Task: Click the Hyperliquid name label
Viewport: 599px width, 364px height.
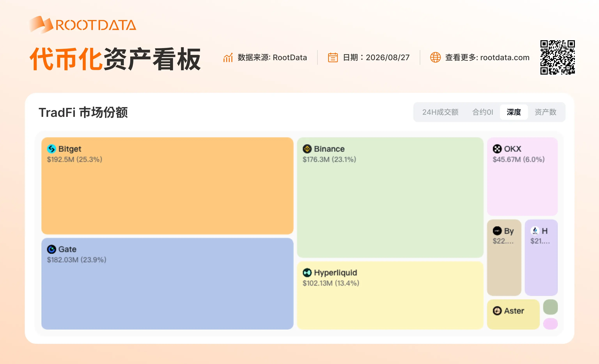Action: 336,273
